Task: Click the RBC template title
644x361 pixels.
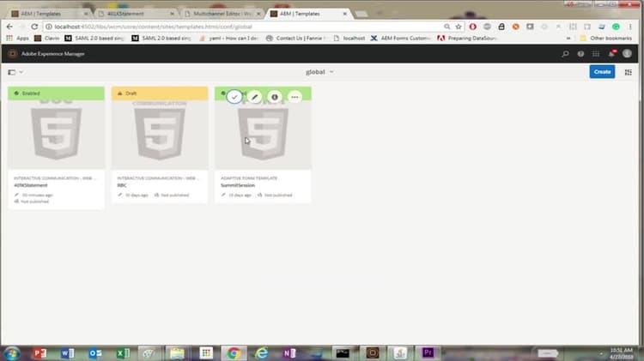Action: [122, 185]
